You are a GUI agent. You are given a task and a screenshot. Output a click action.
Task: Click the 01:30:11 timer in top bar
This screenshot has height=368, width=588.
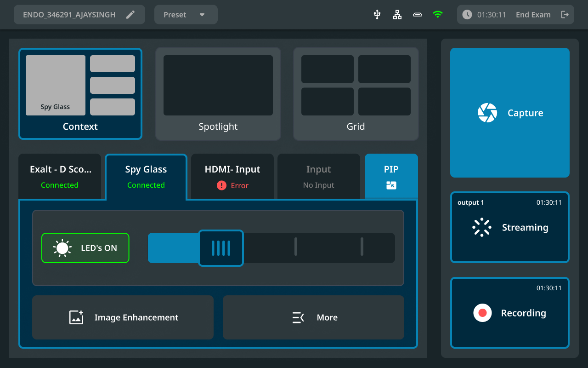pos(492,15)
